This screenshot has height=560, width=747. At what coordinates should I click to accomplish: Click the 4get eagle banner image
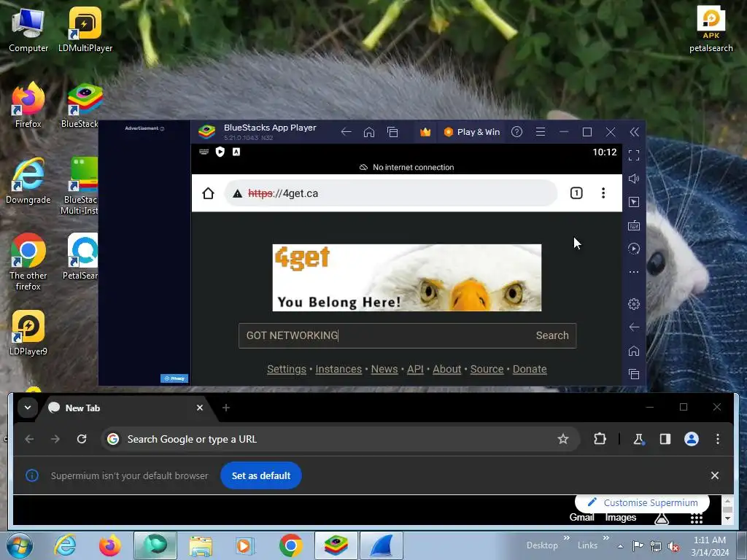coord(407,278)
